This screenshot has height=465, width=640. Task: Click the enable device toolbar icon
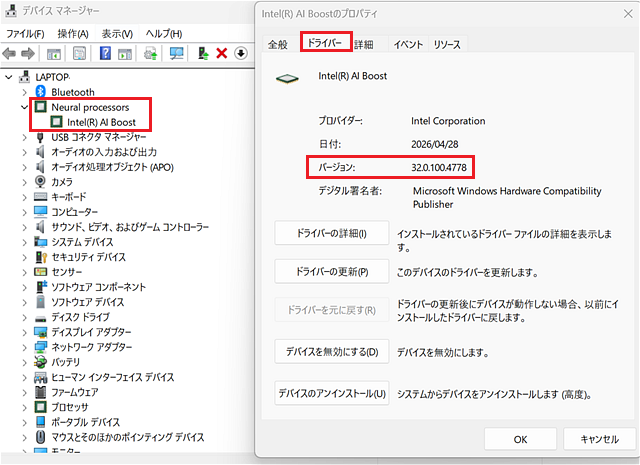(203, 53)
